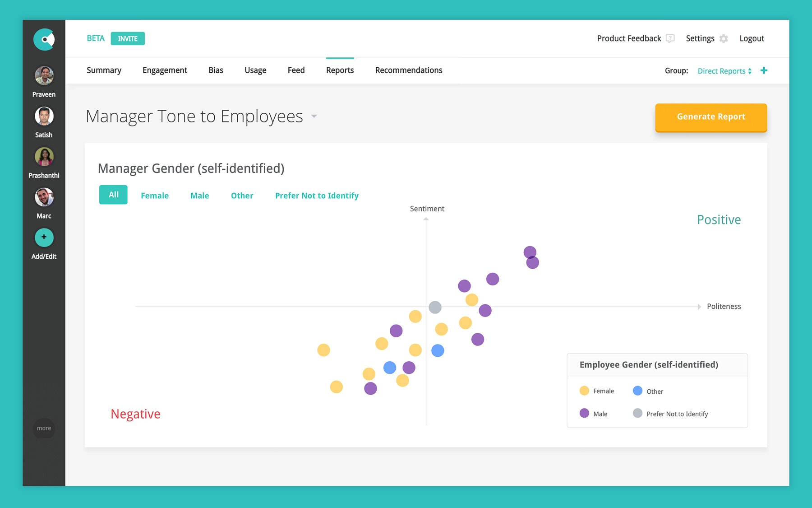The height and width of the screenshot is (508, 812).
Task: Click the Product Feedback speech-bubble icon
Action: 670,39
